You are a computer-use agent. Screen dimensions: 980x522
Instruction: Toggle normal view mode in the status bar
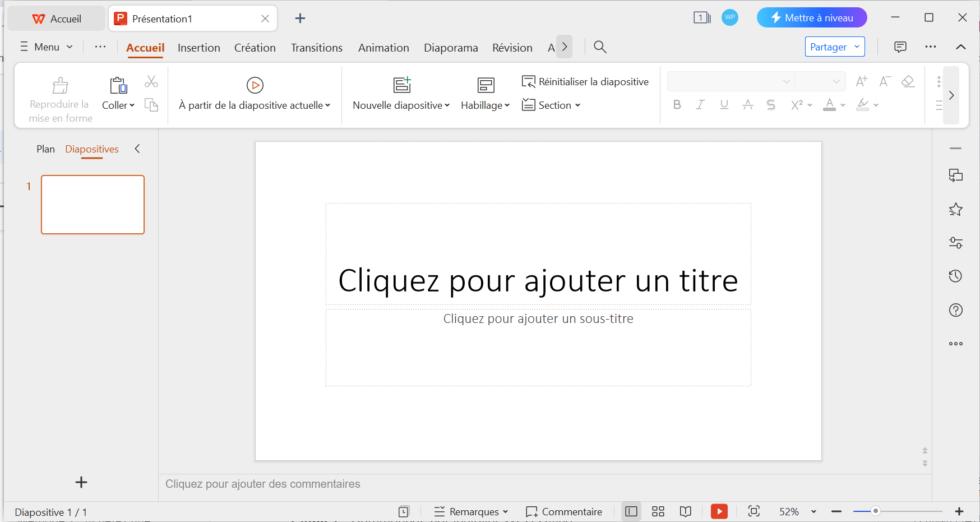631,511
